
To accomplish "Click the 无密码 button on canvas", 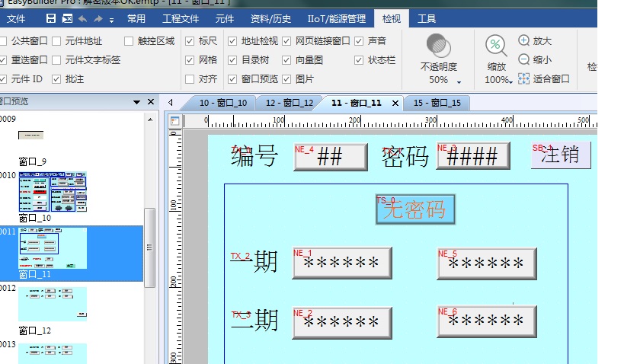I will pos(415,209).
